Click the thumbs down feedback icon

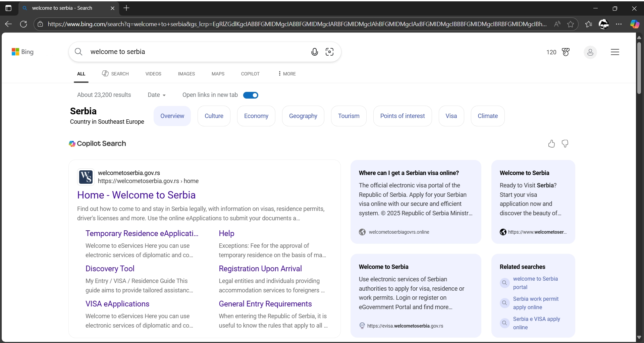565,144
